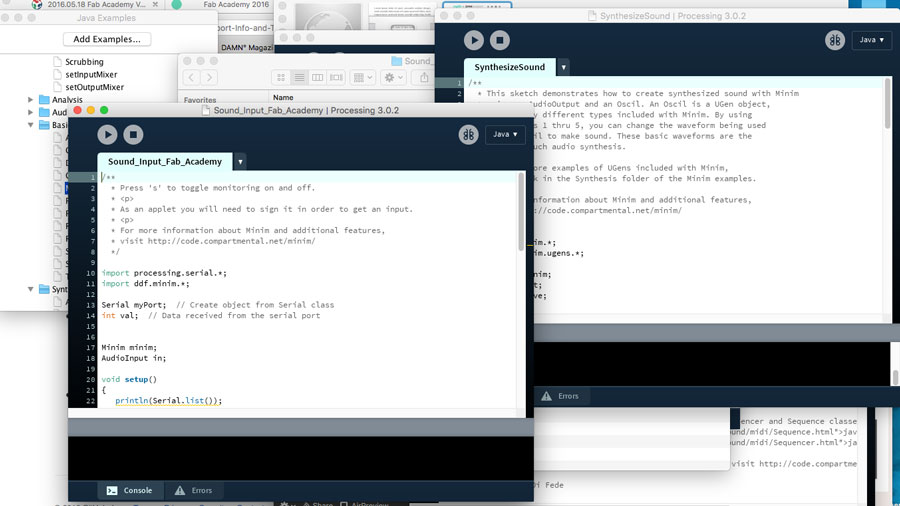Click Favorites heading in Finder sidebar

coord(200,100)
